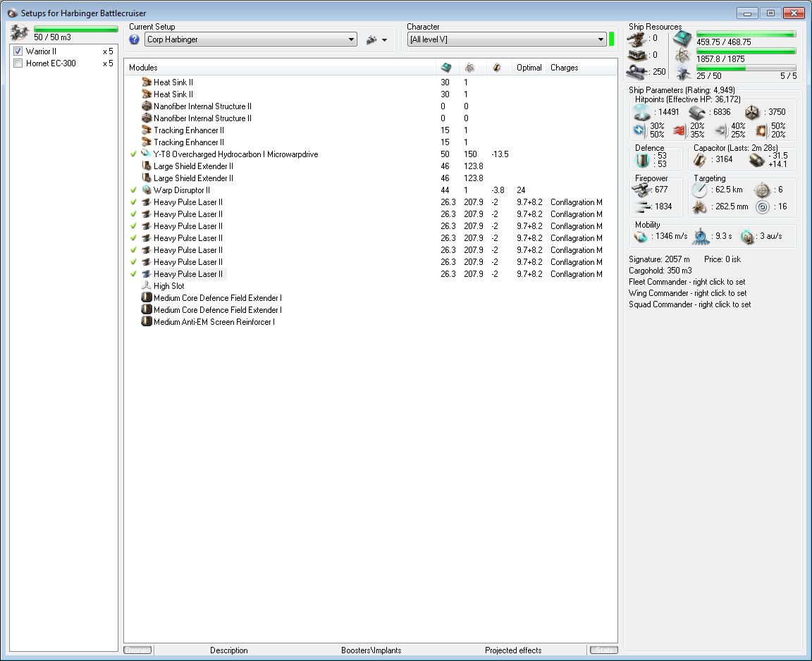Screen dimensions: 812x661
Task: Click Squad Commander - right click to set
Action: pos(689,305)
